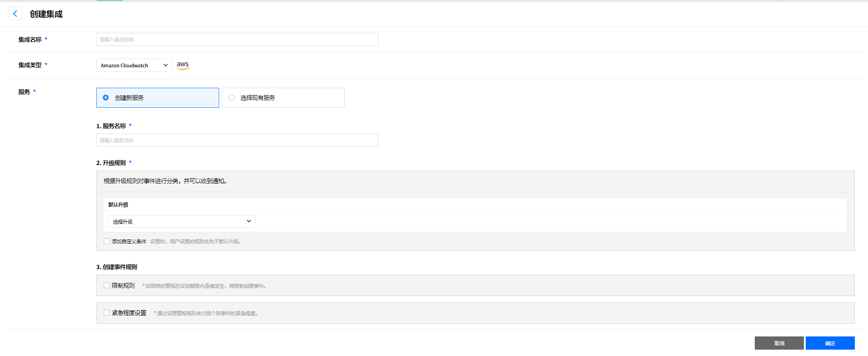Viewport: 868px width, 356px height.
Task: Enable the 添加自定义条件 checkbox
Action: coord(107,241)
